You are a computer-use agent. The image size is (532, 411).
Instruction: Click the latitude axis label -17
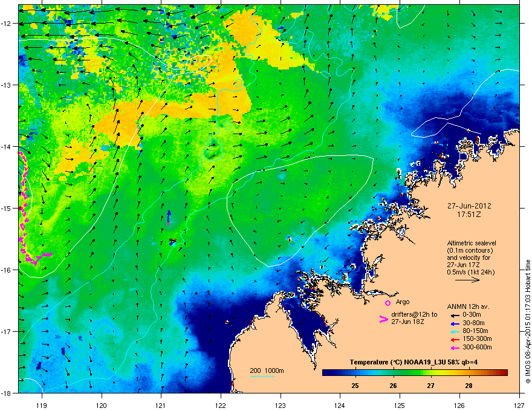click(x=7, y=332)
